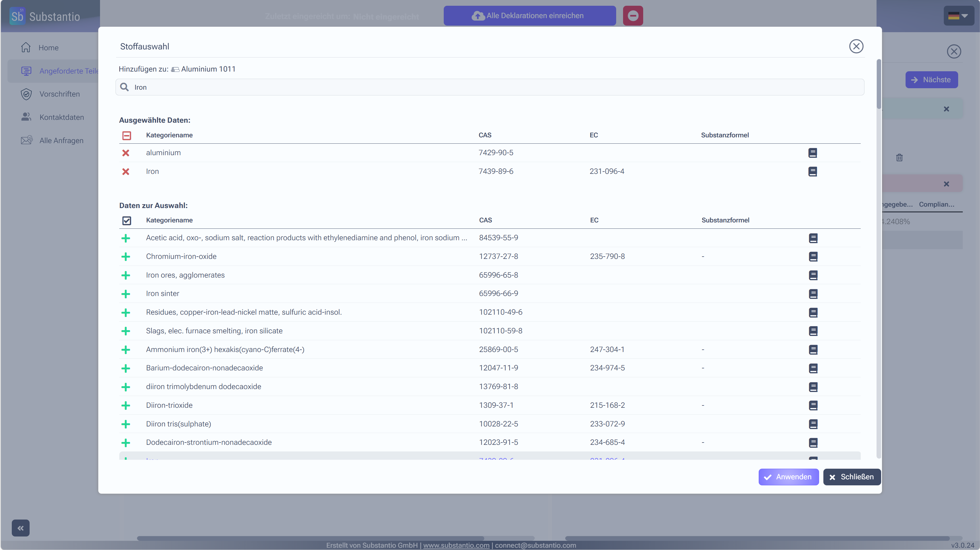Close background panel with circled X
The width and height of the screenshot is (980, 550).
954,51
